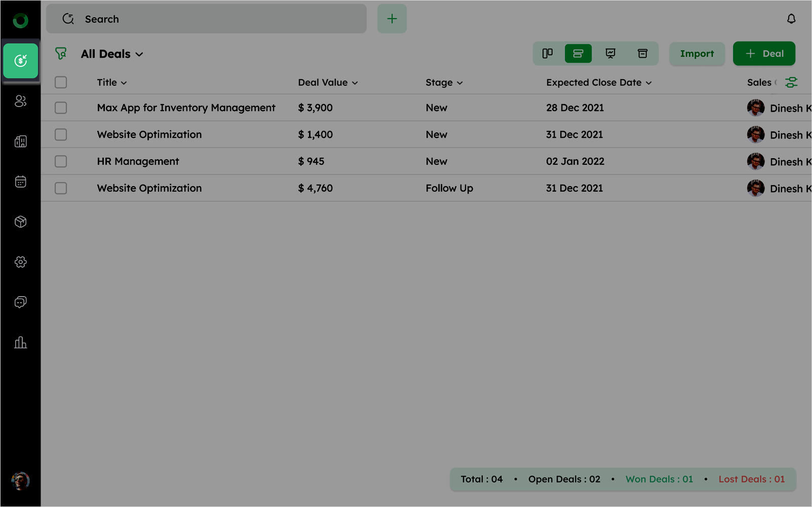Open the Reports bar chart icon

click(x=20, y=343)
